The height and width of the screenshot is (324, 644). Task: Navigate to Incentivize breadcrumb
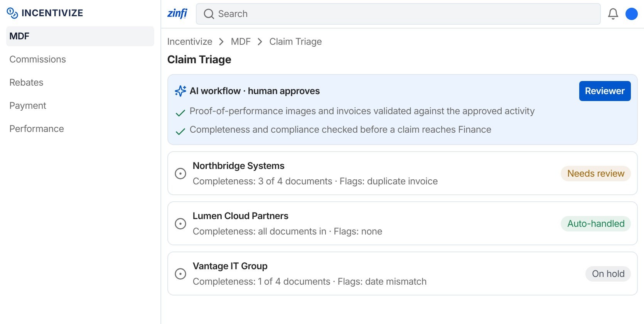(x=190, y=42)
